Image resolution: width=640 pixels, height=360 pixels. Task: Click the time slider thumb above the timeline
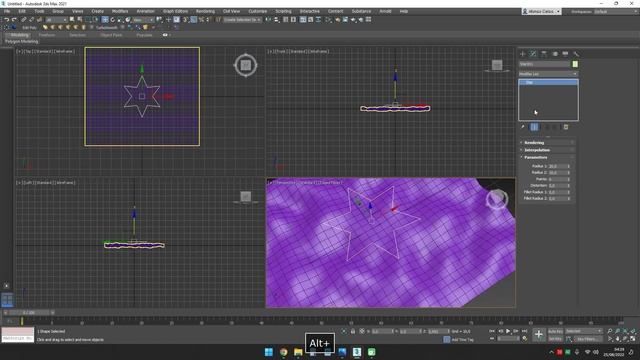click(x=29, y=313)
